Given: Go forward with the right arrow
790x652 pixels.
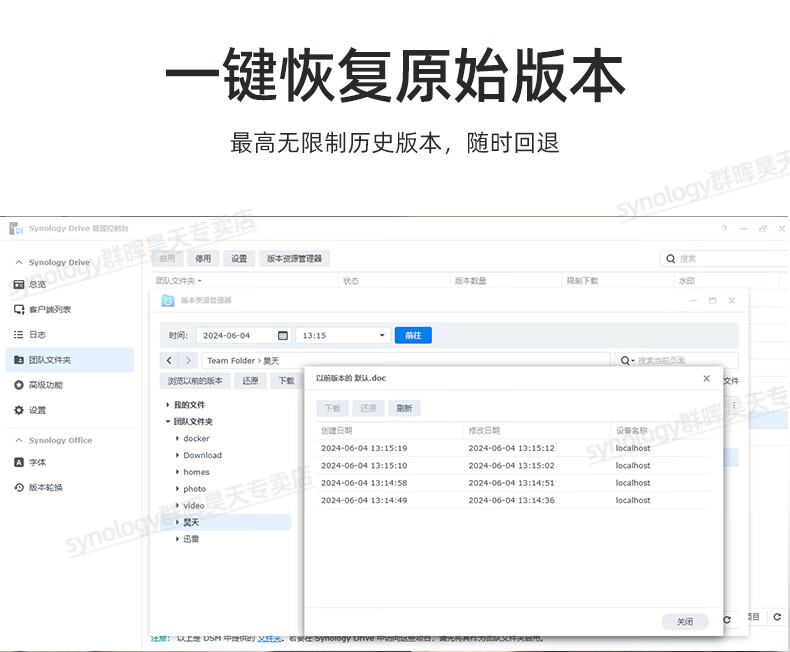Looking at the screenshot, I should coord(188,361).
